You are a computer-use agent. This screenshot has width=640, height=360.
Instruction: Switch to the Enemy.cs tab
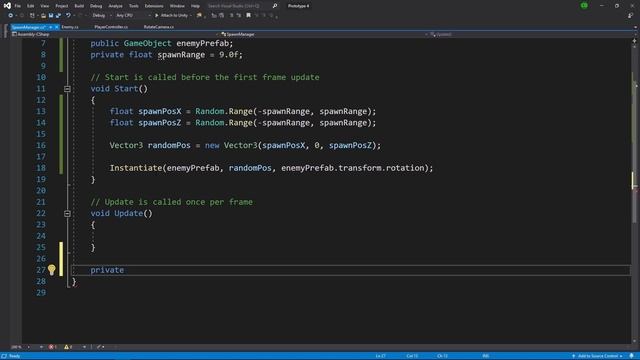click(x=70, y=27)
